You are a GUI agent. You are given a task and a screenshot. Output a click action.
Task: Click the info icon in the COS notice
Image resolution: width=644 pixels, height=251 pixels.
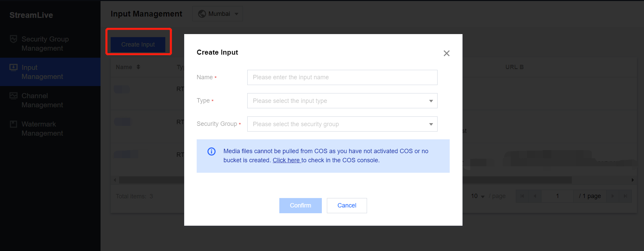[x=212, y=151]
